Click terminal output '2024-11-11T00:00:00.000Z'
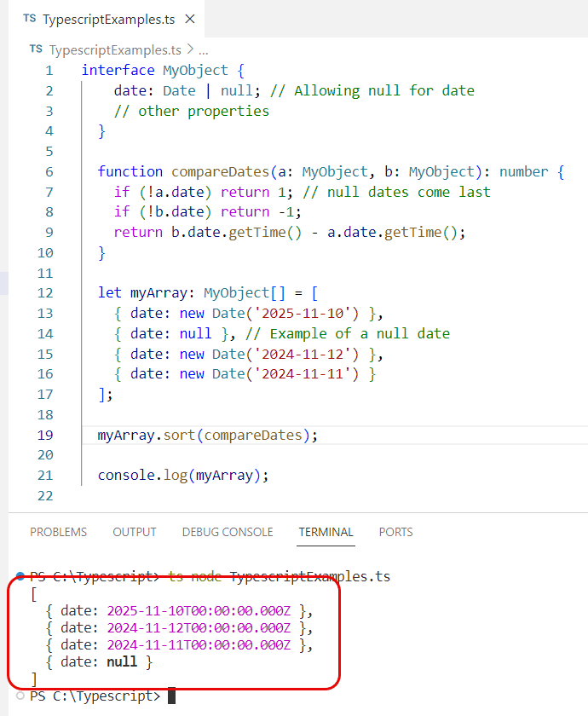The image size is (588, 716). [199, 644]
